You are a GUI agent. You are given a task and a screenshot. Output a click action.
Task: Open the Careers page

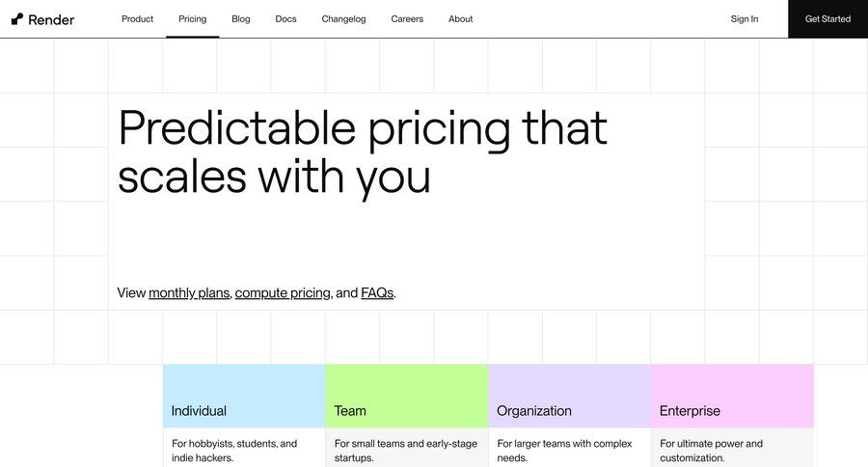(x=407, y=19)
